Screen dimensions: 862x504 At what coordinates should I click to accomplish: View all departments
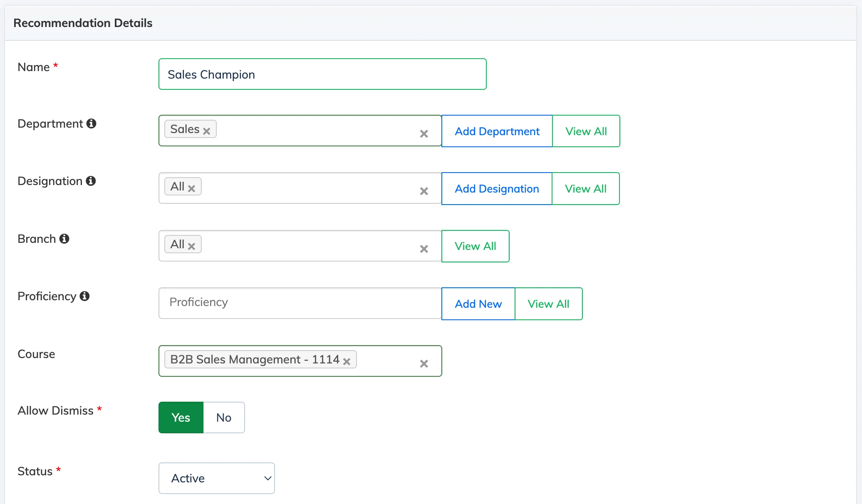[x=586, y=131]
